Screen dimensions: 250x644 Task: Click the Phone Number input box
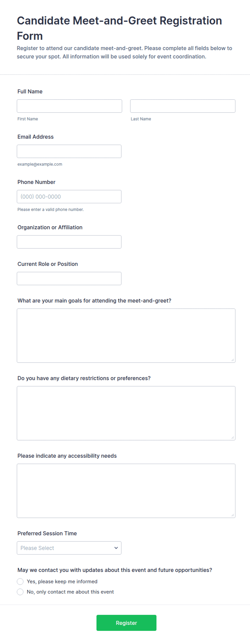[x=69, y=197]
